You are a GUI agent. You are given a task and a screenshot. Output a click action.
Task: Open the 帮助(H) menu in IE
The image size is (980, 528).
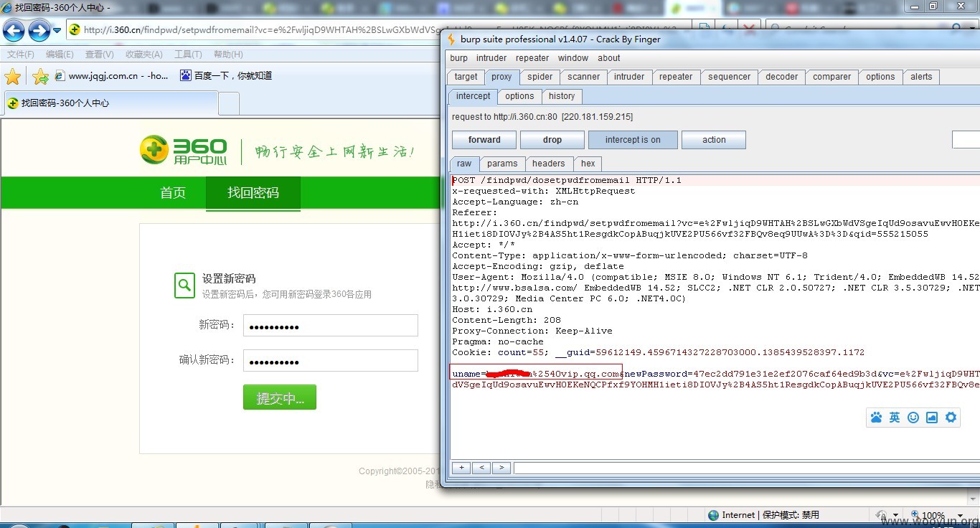point(228,55)
